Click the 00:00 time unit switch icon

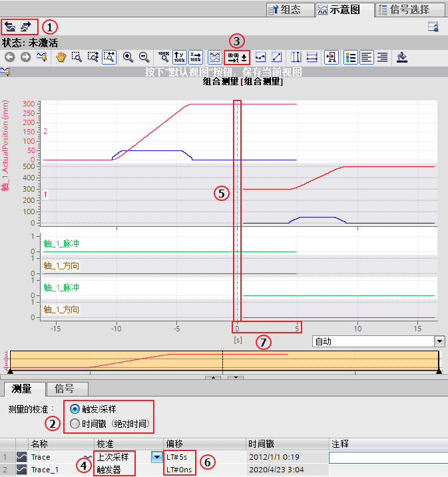pyautogui.click(x=234, y=57)
